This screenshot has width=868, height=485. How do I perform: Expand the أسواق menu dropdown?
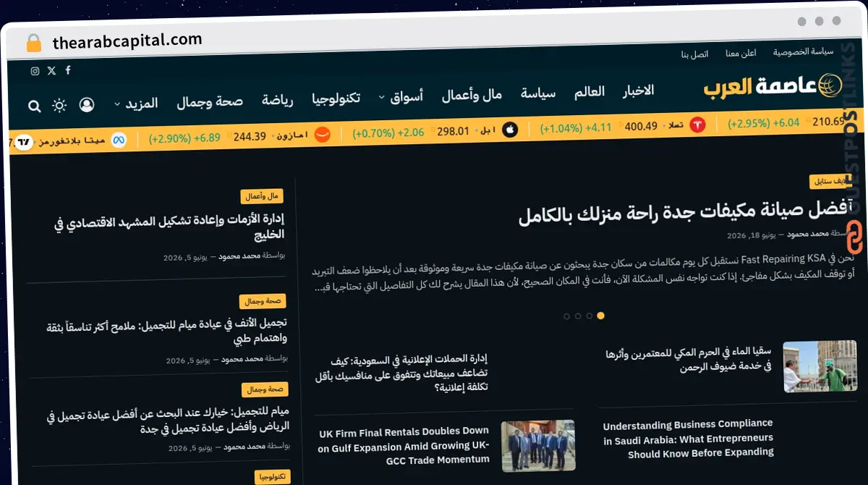[401, 96]
